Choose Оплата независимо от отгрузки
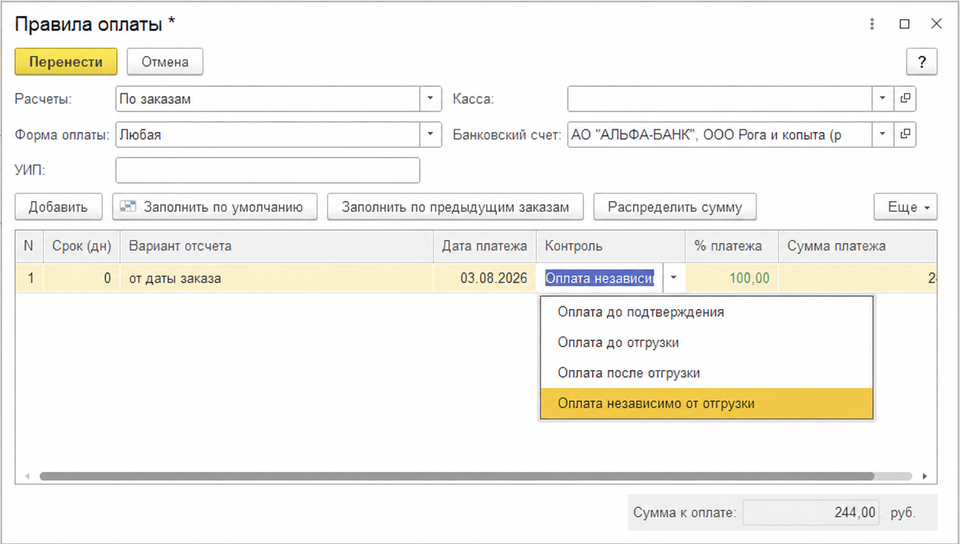Viewport: 960px width, 544px height. [x=707, y=404]
